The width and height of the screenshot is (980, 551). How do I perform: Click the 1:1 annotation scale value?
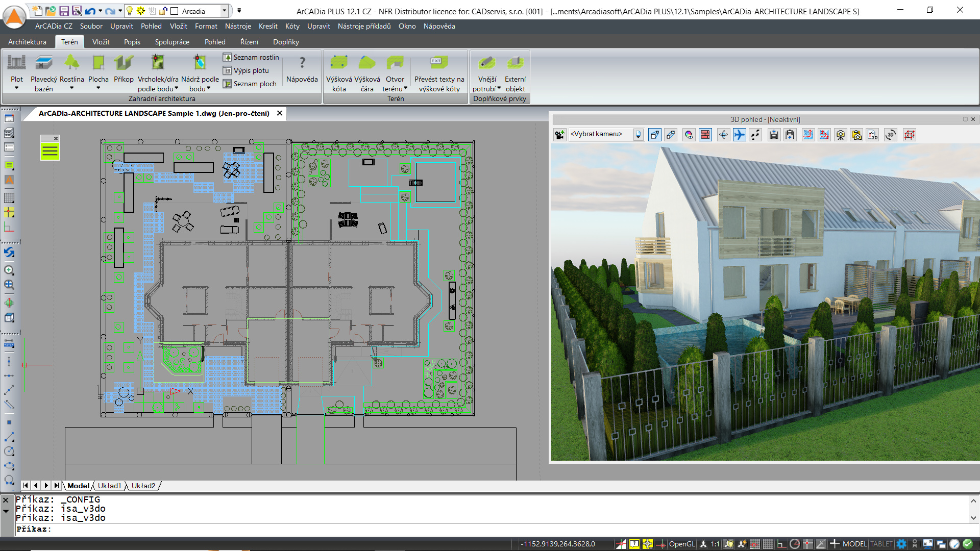715,544
